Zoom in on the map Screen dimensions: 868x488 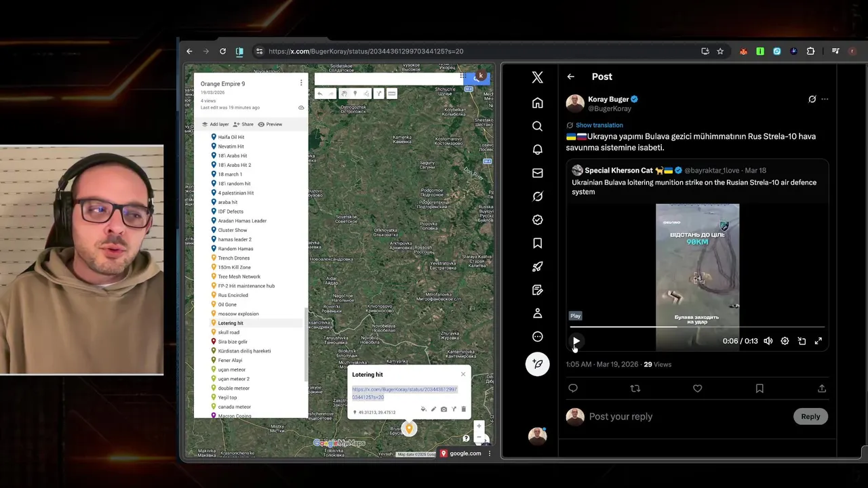479,426
